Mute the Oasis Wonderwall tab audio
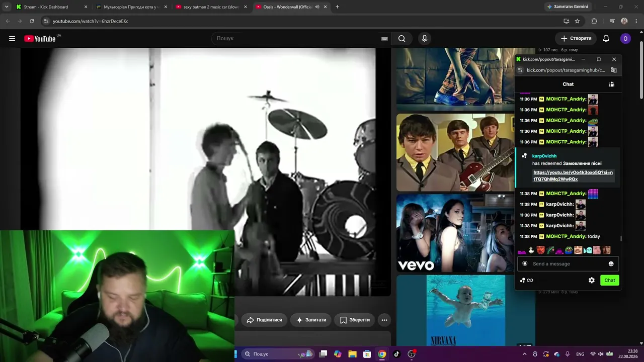644x362 pixels. (317, 7)
